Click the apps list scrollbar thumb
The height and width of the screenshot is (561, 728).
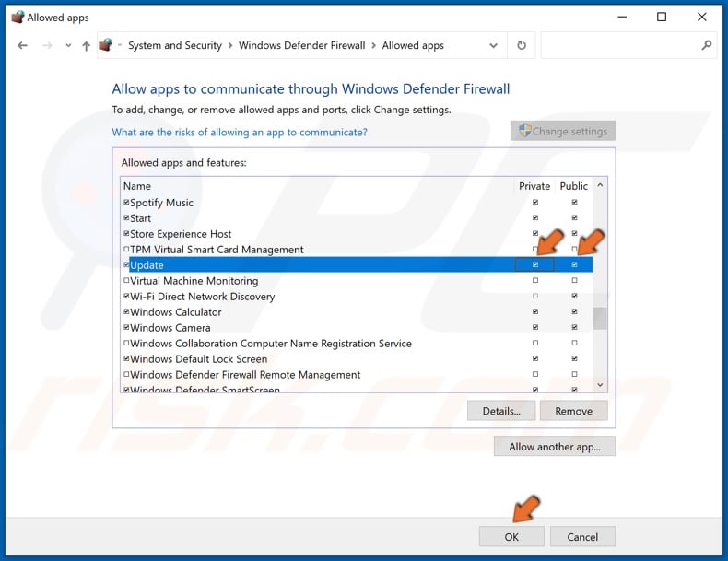(600, 319)
